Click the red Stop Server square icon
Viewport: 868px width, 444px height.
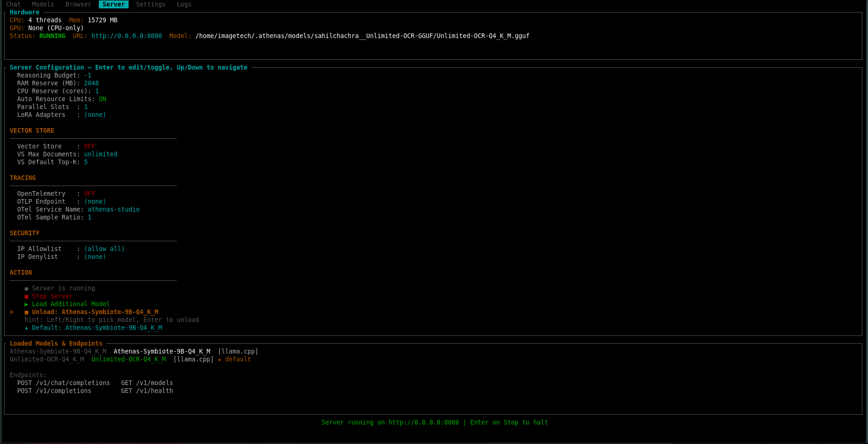click(26, 296)
